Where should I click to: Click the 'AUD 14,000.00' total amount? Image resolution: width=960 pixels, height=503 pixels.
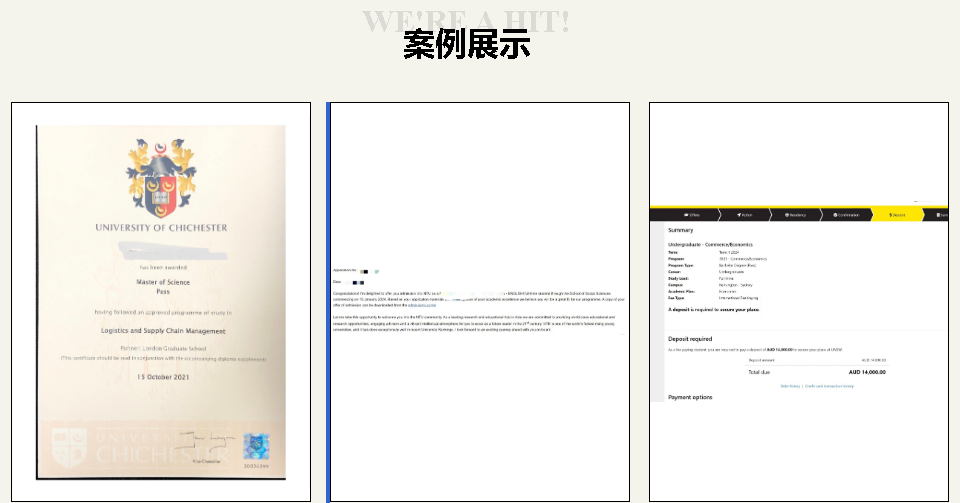coord(867,372)
